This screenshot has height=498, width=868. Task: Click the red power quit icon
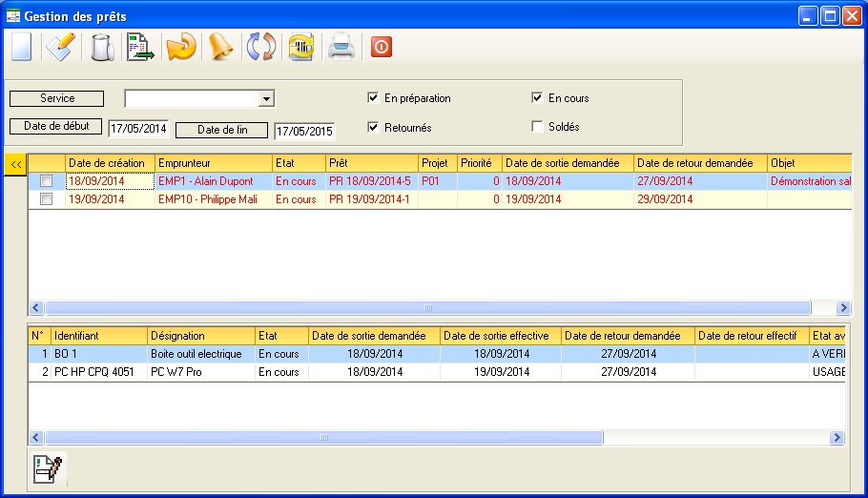coord(381,47)
